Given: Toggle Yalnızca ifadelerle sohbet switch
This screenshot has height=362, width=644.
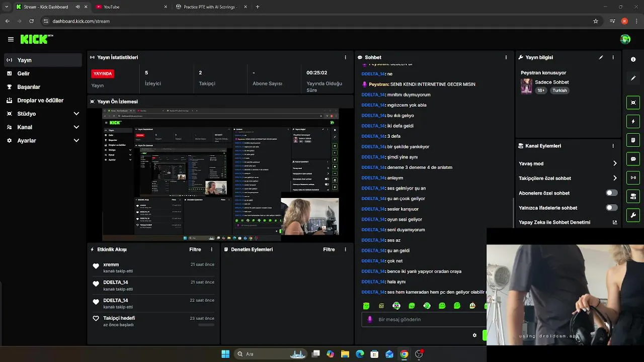Looking at the screenshot, I should point(612,208).
